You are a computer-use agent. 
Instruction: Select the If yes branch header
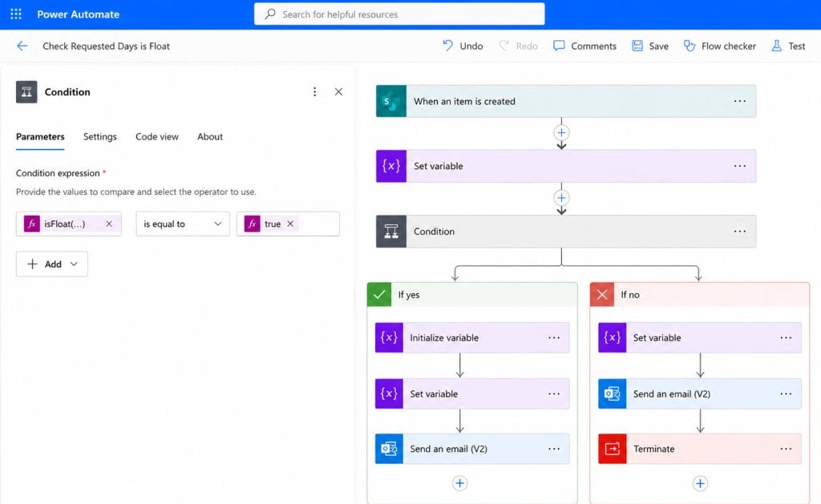[472, 295]
